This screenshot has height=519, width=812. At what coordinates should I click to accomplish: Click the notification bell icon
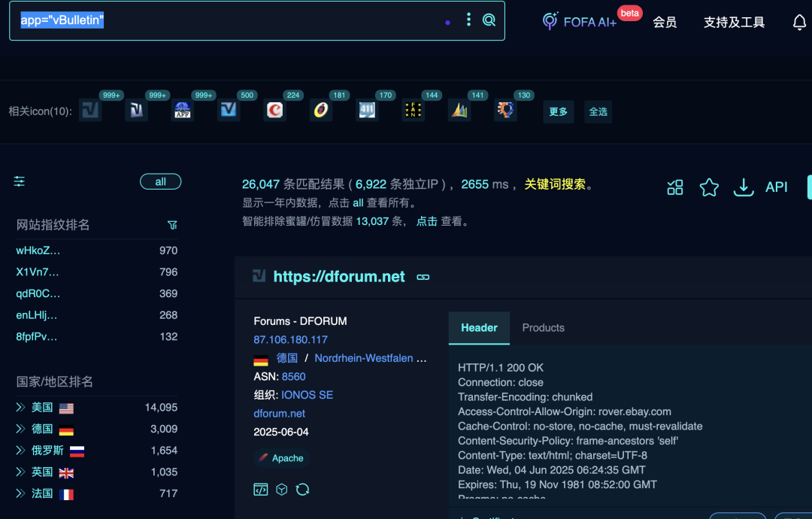click(x=799, y=23)
